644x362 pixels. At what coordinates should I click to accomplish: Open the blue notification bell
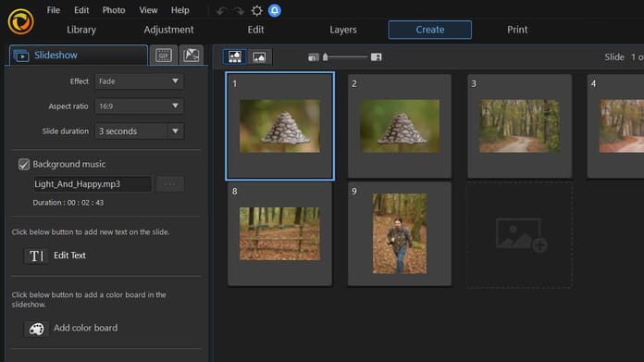tap(275, 11)
